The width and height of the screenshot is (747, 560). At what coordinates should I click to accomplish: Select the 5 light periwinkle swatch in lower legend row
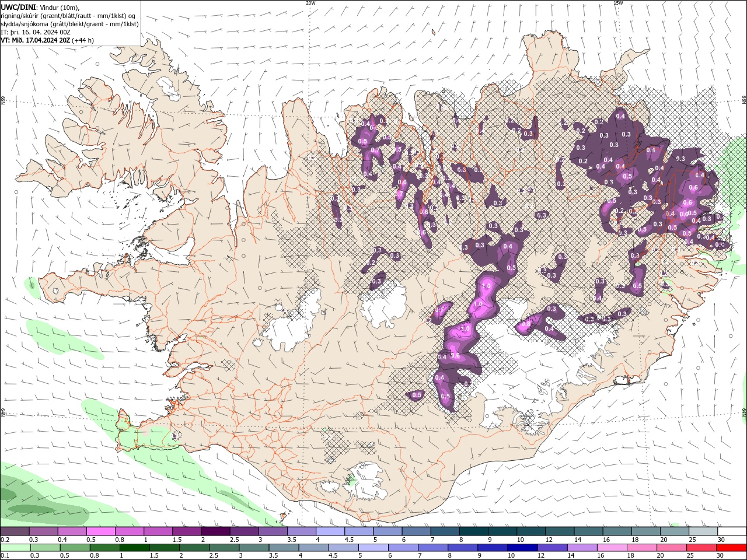[x=372, y=548]
